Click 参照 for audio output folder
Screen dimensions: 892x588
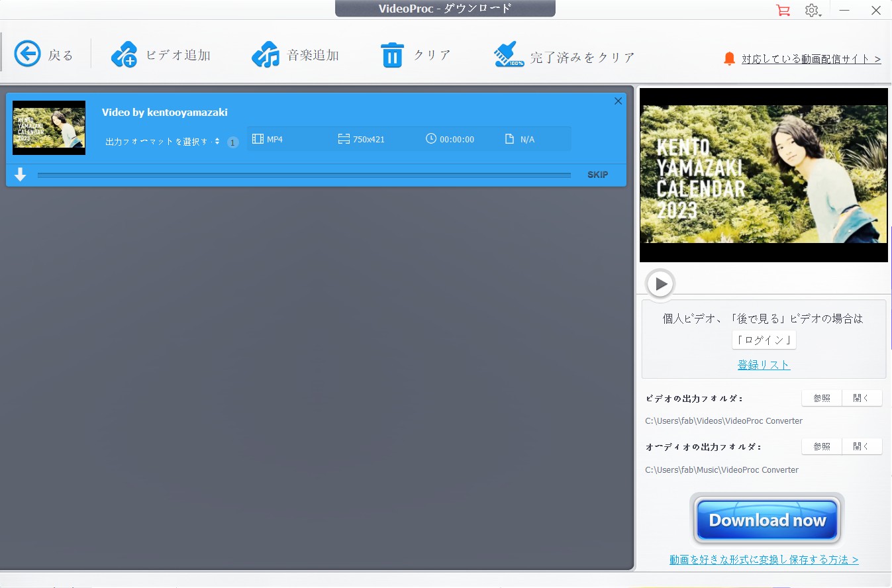(822, 446)
